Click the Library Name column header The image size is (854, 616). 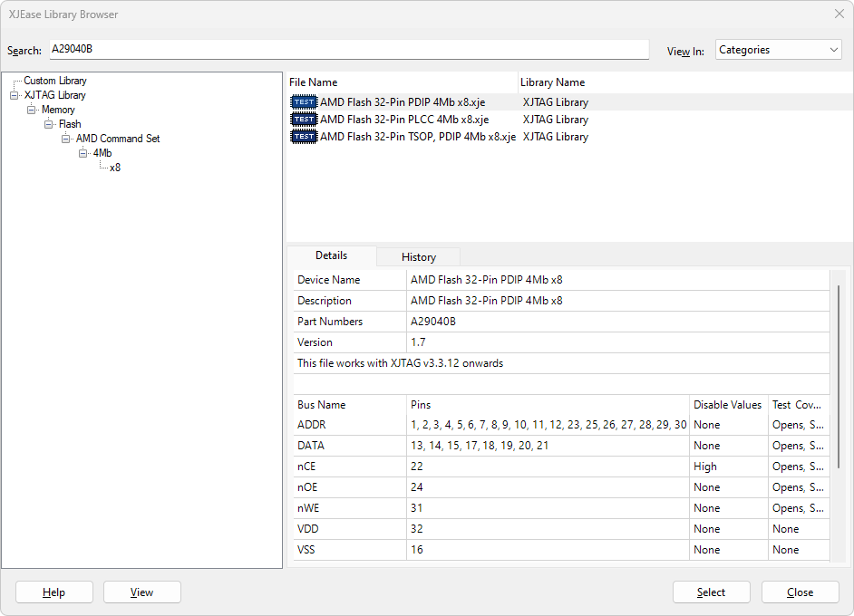click(553, 82)
